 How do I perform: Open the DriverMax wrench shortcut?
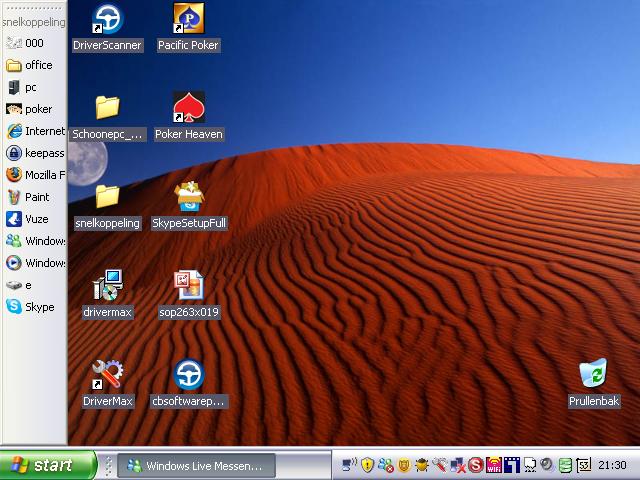pyautogui.click(x=107, y=384)
